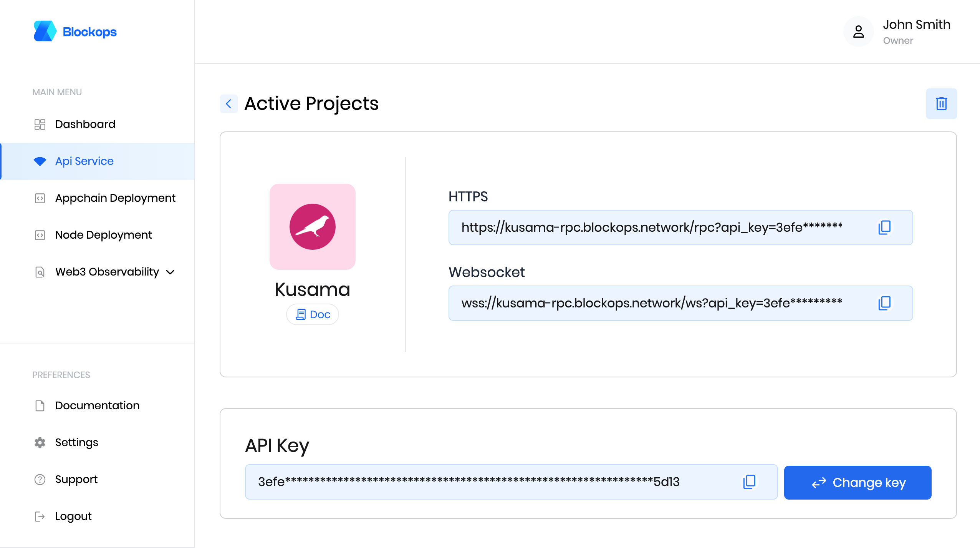Screen dimensions: 980x548
Task: Copy the HTTPS endpoint URL
Action: pyautogui.click(x=884, y=227)
